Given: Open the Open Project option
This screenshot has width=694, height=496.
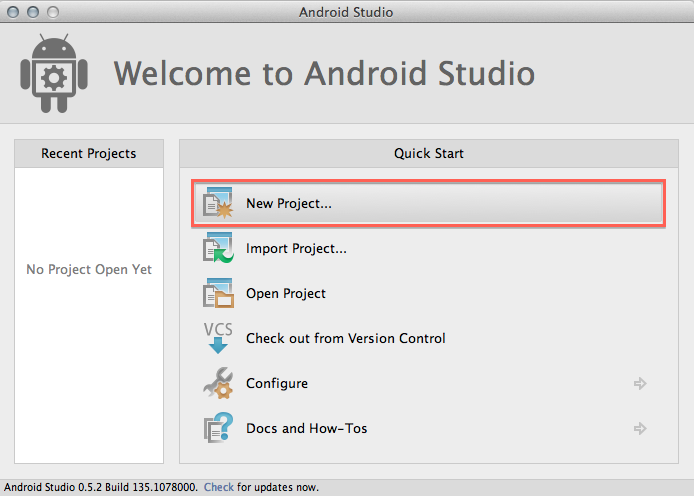Looking at the screenshot, I should [428, 293].
